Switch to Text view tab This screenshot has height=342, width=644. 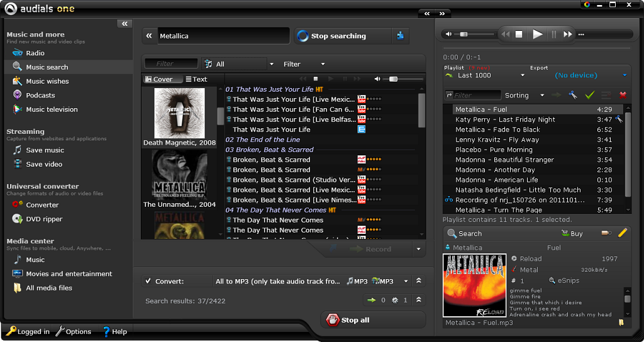point(196,79)
